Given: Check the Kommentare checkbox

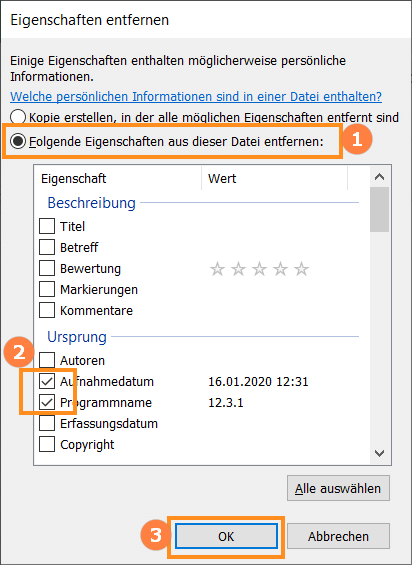Looking at the screenshot, I should [47, 310].
